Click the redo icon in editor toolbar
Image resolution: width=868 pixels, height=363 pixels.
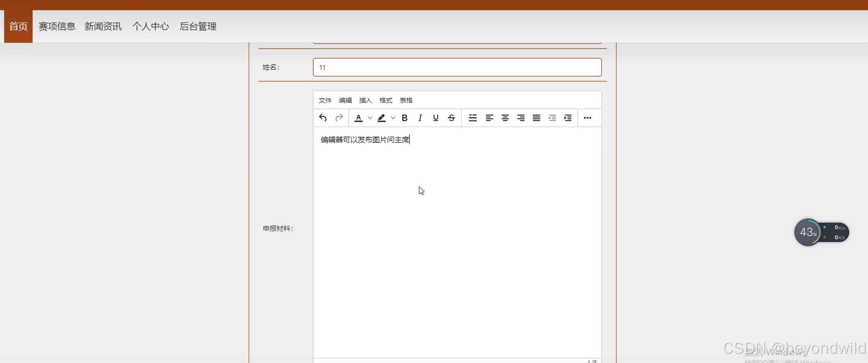coord(339,118)
